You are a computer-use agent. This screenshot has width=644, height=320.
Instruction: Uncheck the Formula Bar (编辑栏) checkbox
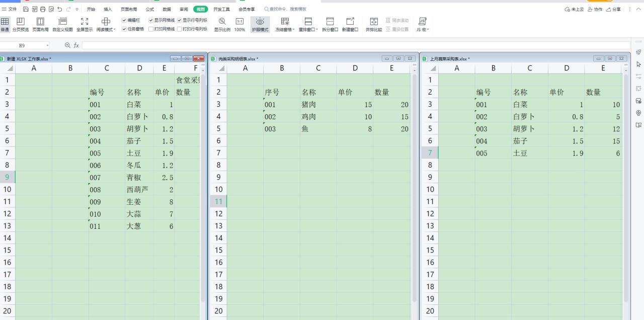124,20
